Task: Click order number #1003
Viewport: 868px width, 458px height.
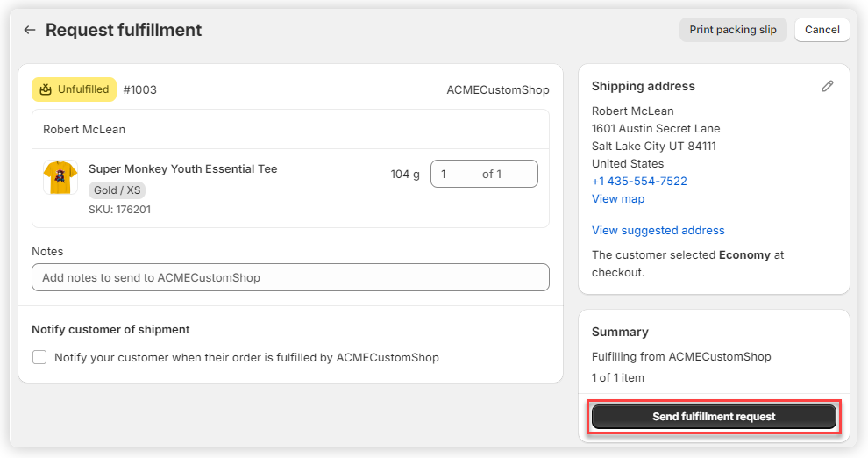Action: pos(140,89)
